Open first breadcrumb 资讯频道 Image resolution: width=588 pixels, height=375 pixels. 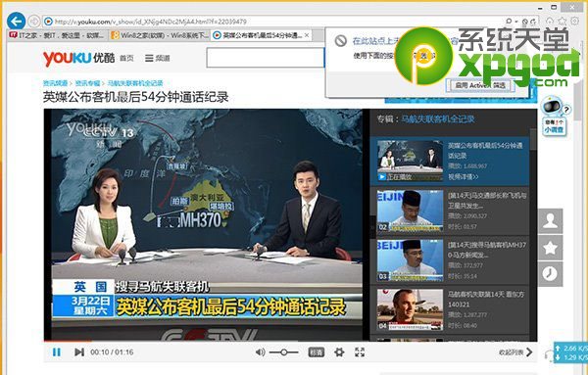click(55, 83)
